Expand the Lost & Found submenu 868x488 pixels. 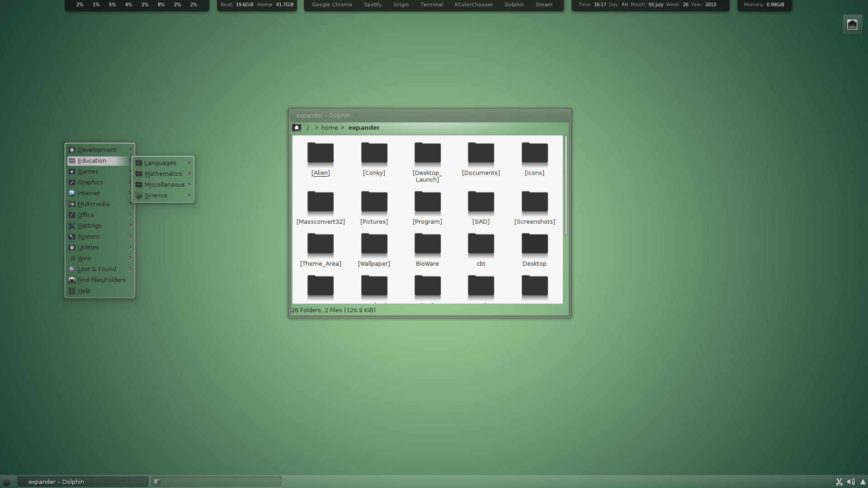(100, 269)
